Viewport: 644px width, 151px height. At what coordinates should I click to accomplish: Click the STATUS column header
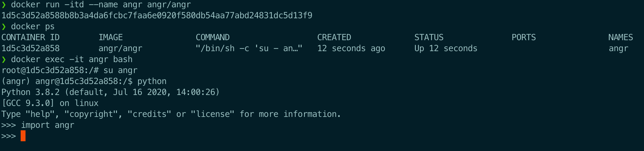pos(429,37)
